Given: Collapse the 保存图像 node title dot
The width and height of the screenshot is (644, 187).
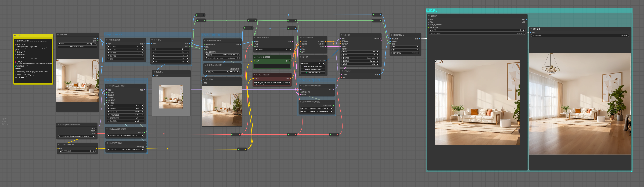Looking at the screenshot, I should [x=531, y=29].
